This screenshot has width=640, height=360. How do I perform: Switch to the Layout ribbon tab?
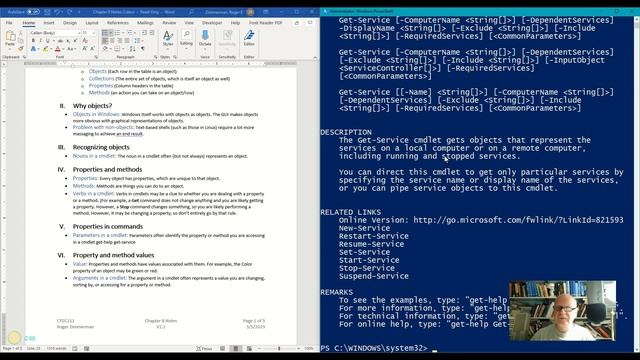point(92,23)
